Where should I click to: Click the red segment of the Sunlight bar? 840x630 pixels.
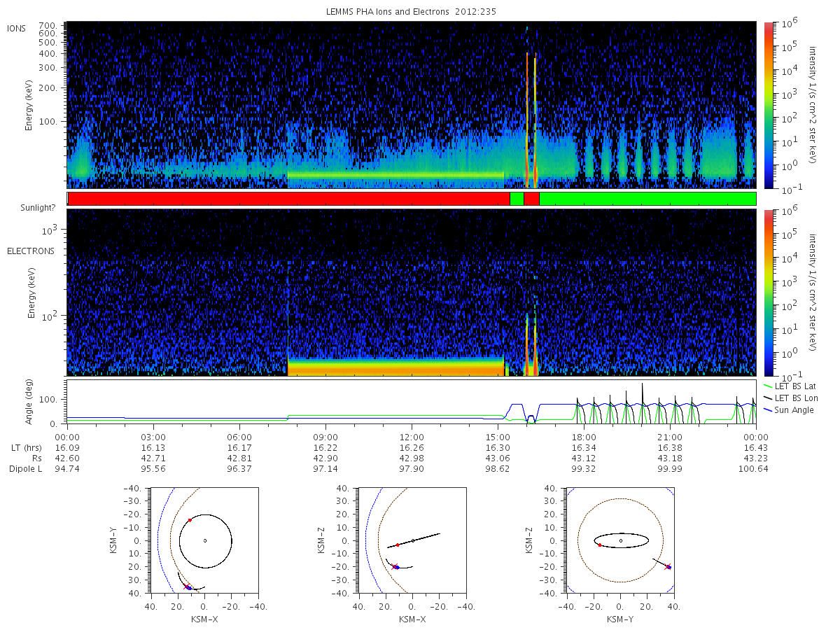288,199
